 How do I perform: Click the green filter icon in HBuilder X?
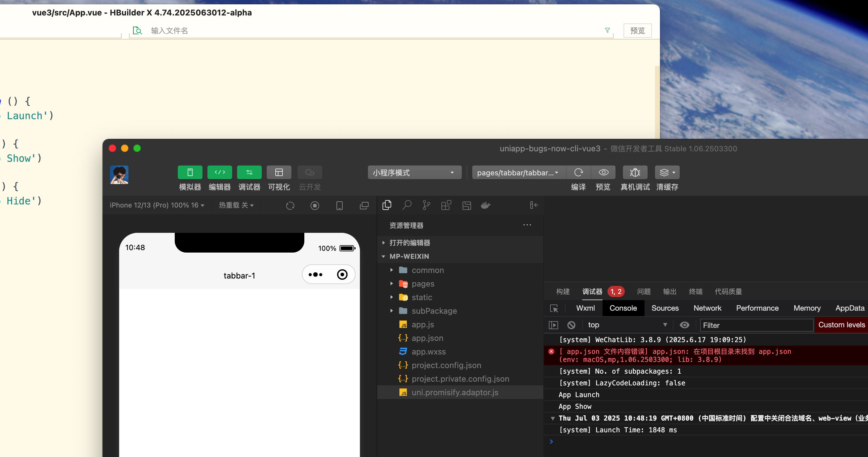607,30
